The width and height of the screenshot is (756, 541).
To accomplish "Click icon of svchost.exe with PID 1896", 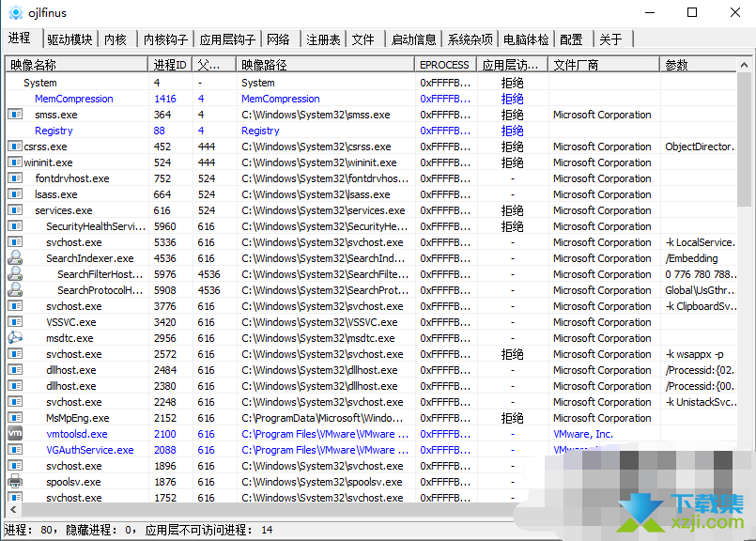I will [15, 465].
